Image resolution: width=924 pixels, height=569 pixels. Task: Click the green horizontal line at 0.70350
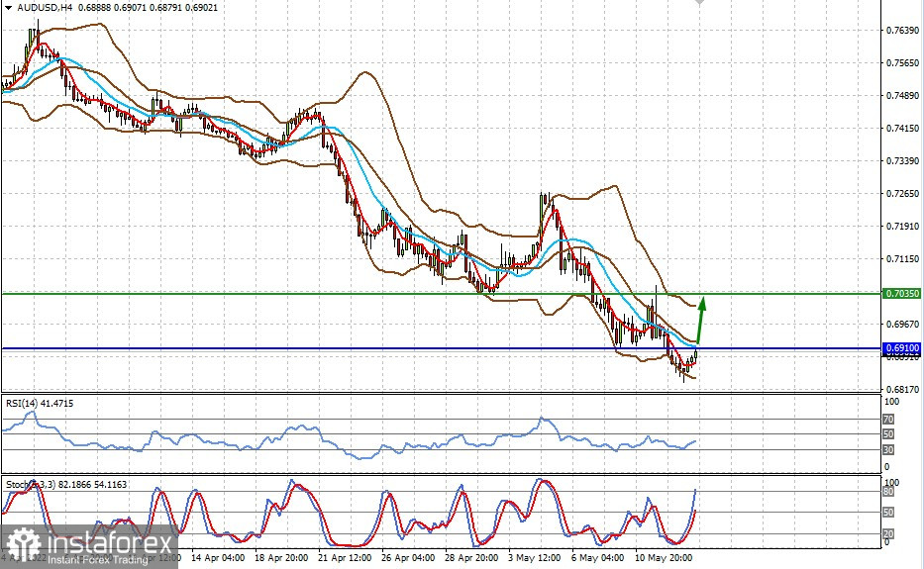pos(441,293)
